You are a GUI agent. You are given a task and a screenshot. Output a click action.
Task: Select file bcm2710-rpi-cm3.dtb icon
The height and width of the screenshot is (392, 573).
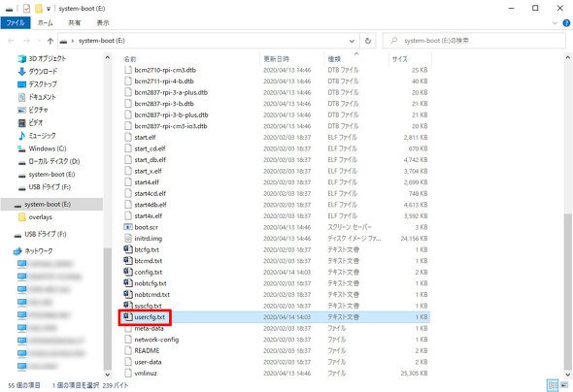click(128, 70)
